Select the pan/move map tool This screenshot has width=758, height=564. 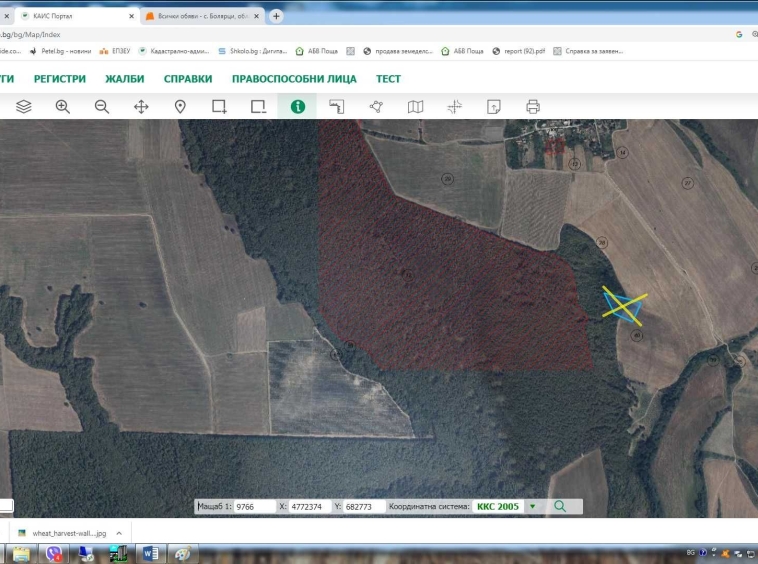141,107
